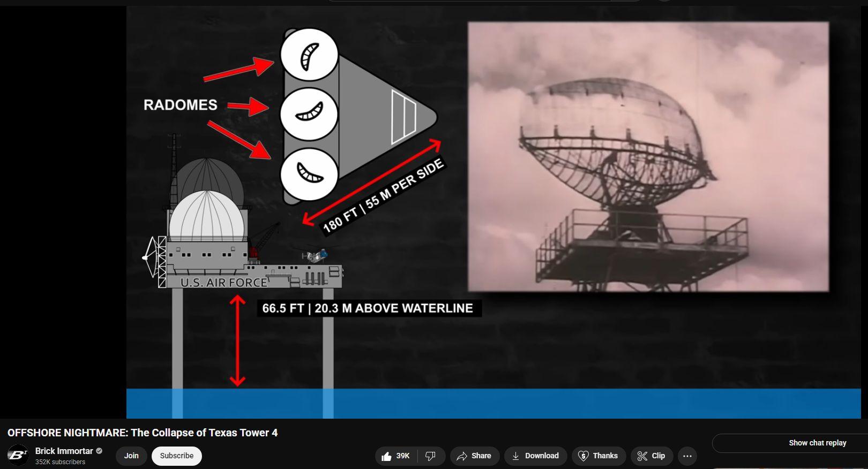This screenshot has height=469, width=868.
Task: Click the radar antenna photo in video
Action: click(648, 157)
